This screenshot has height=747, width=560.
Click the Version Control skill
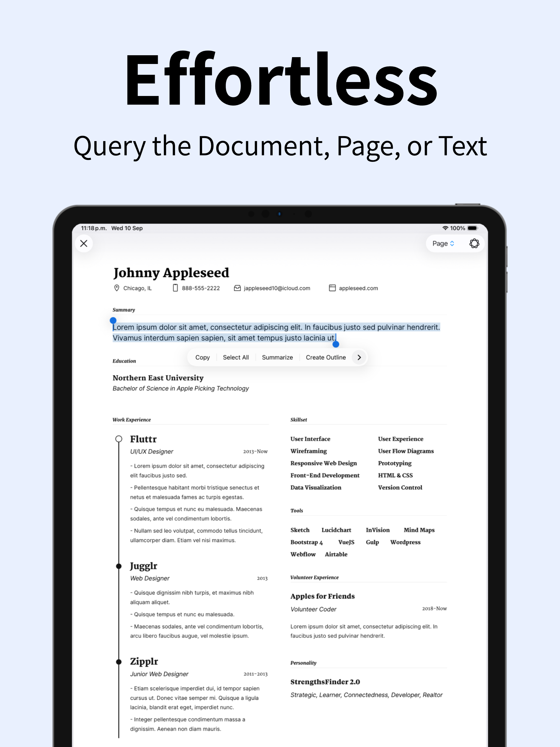(400, 488)
